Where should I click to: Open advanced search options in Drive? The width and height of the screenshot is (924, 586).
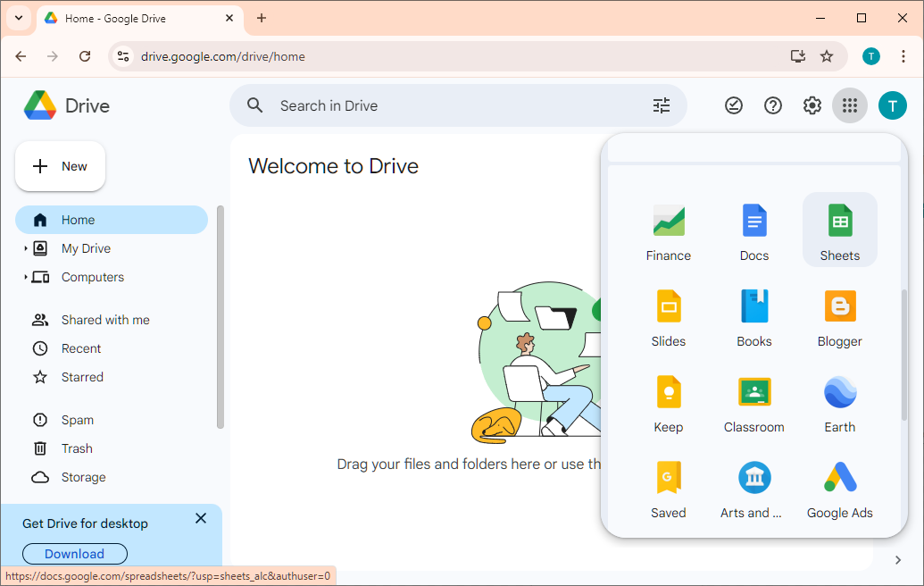661,105
